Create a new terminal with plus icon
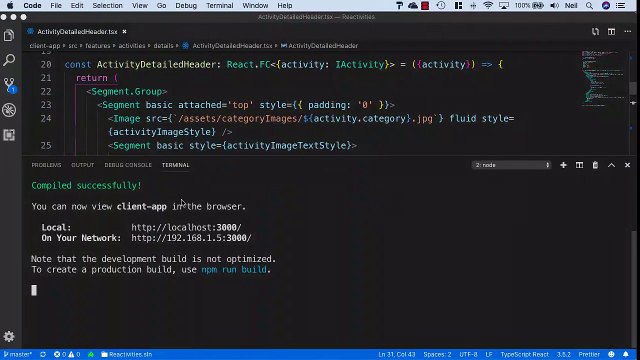The image size is (640, 360). (563, 165)
